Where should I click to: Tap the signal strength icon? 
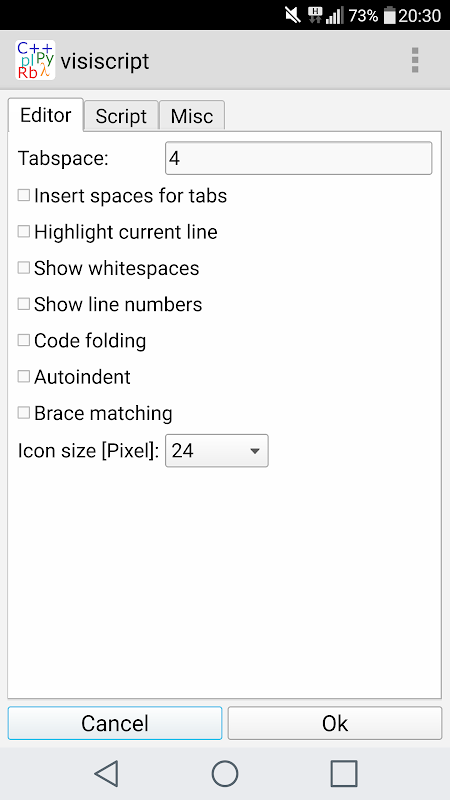click(x=335, y=16)
